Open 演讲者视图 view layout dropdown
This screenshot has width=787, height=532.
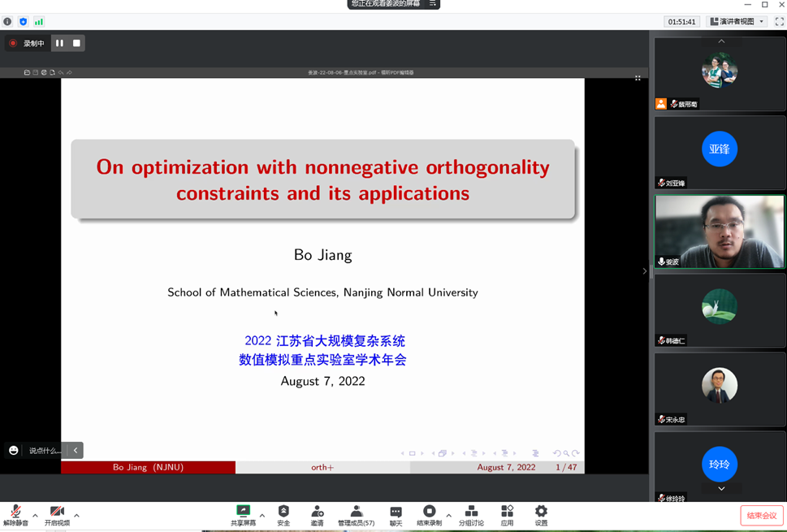click(x=737, y=22)
